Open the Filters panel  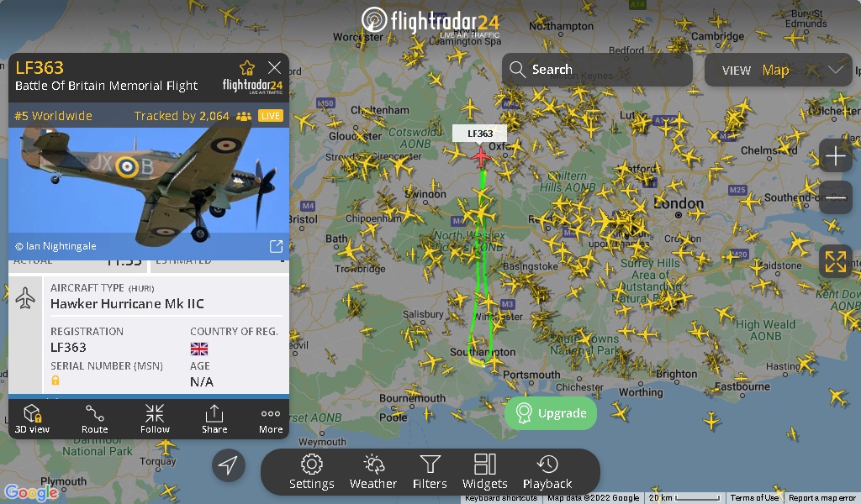point(430,471)
